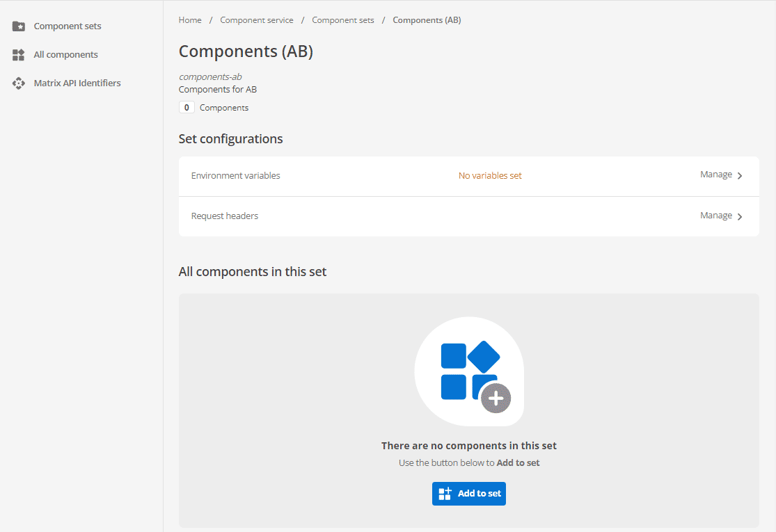Screen dimensions: 776x532
Task: Open the Home breadcrumb link
Action: tap(189, 19)
